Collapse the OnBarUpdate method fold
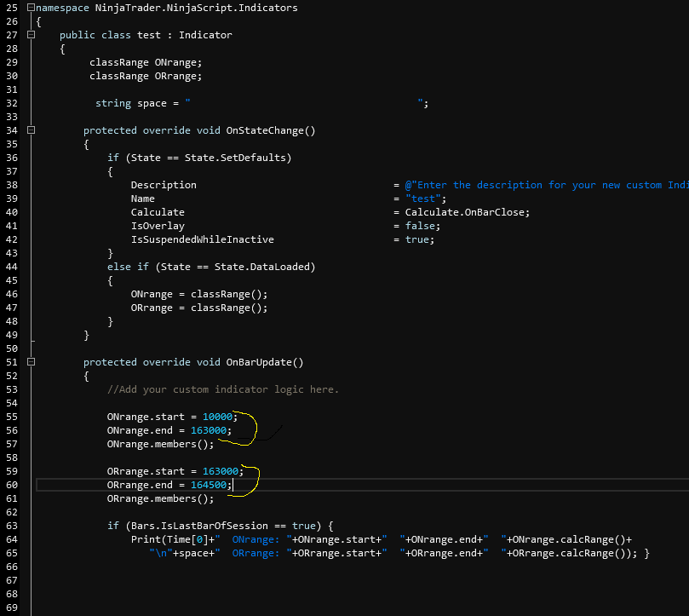 (x=31, y=361)
